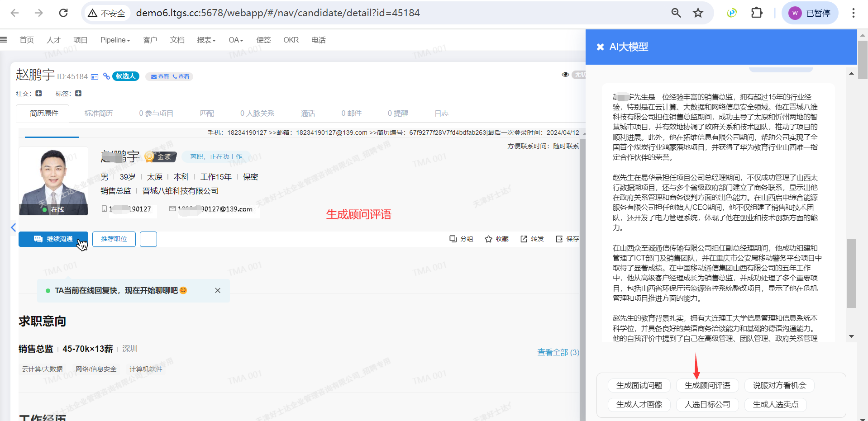Screen dimensions: 868x421
Task: Add a social account via plus icon
Action: pyautogui.click(x=38, y=94)
